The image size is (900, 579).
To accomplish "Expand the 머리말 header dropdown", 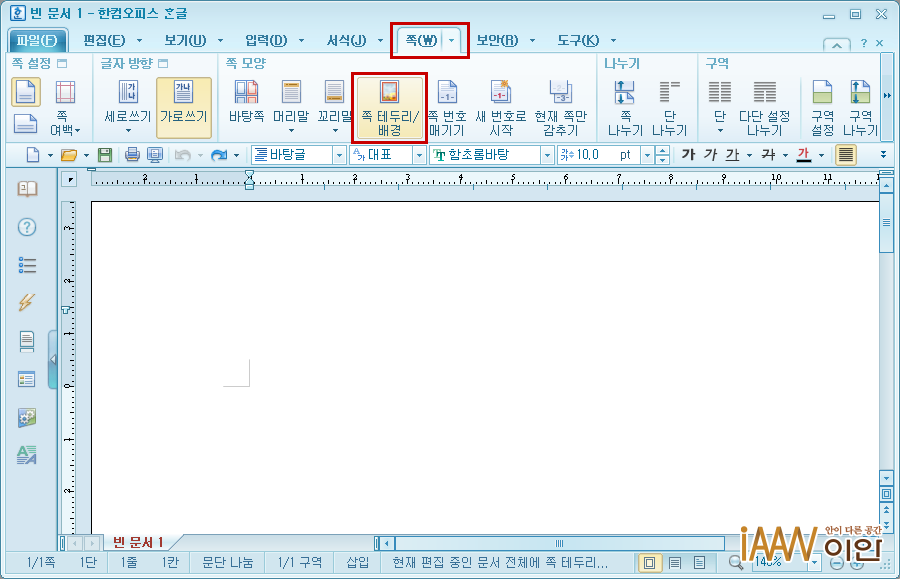I will (x=291, y=131).
